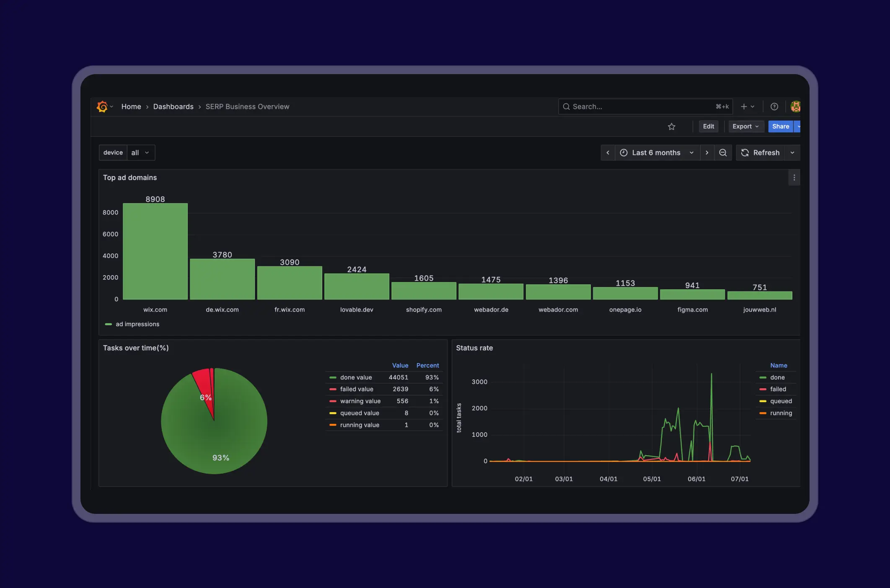
Task: Click the 07/01 date on Status rate axis
Action: click(740, 479)
